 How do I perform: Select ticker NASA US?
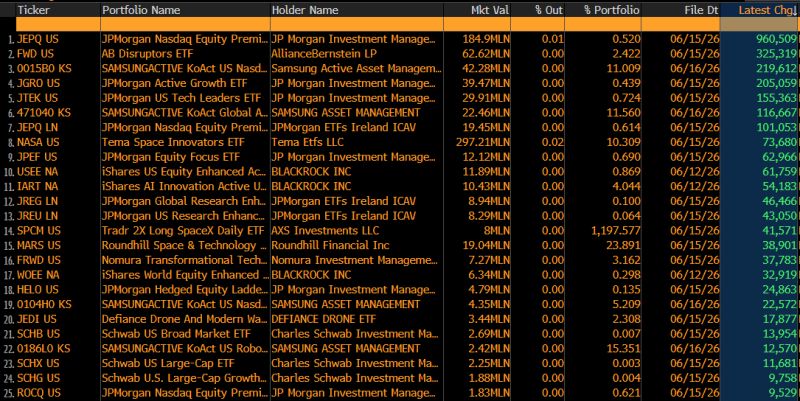pos(38,142)
